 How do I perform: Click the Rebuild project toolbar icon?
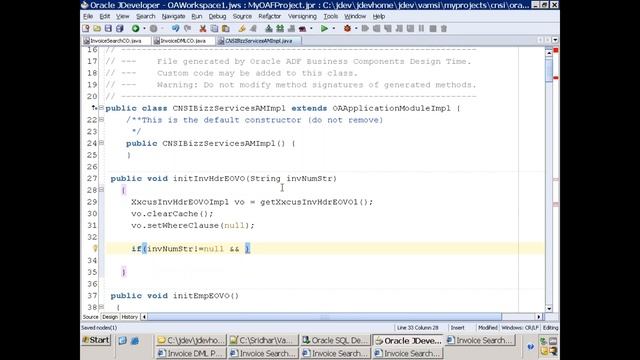280,29
